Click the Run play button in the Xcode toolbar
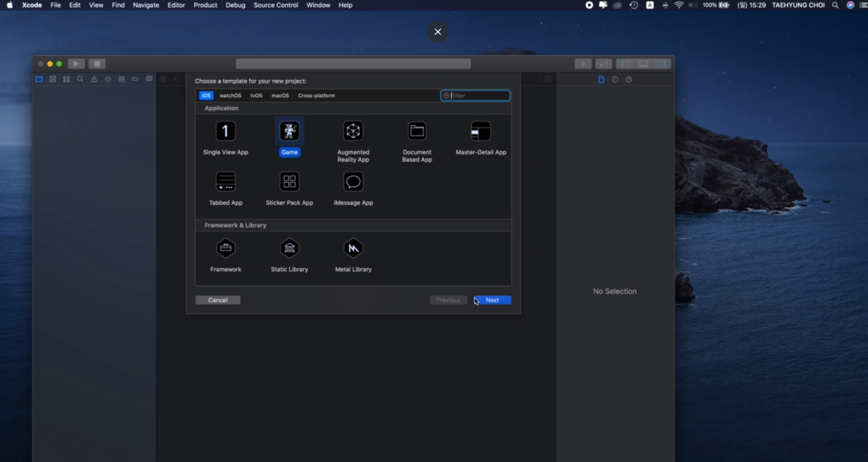The height and width of the screenshot is (462, 868). [76, 64]
